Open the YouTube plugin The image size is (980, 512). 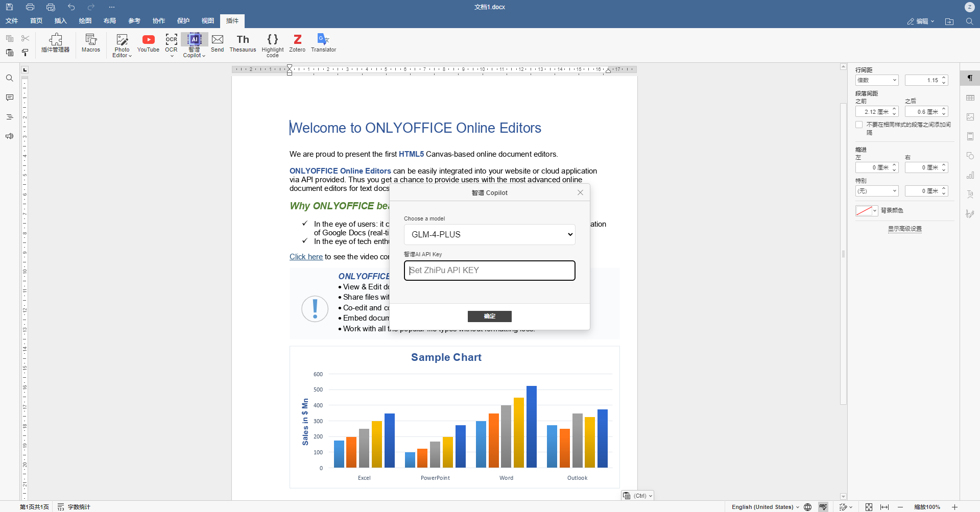[x=148, y=43]
